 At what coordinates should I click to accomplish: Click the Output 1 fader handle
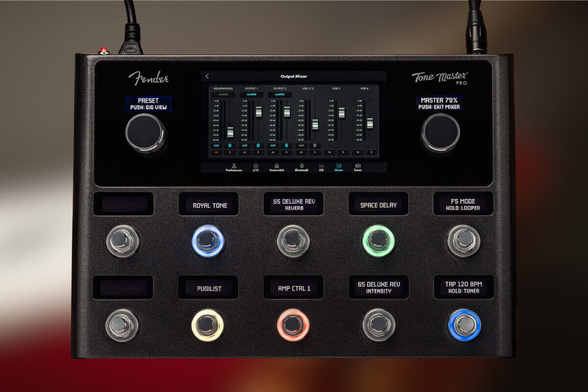259,112
